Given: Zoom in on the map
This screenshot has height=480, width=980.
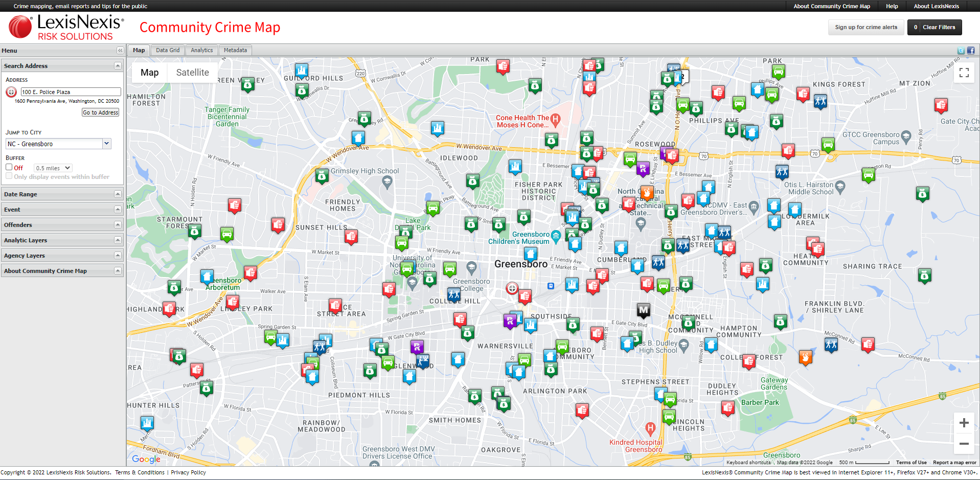Looking at the screenshot, I should pyautogui.click(x=964, y=423).
